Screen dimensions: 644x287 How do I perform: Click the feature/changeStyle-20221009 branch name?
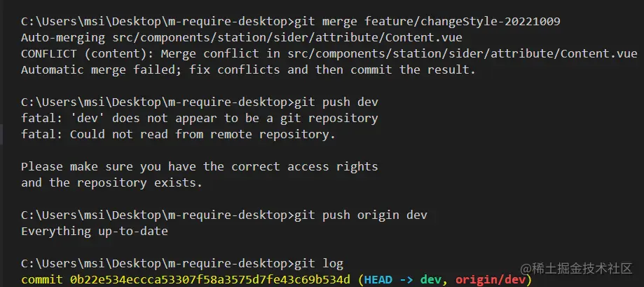[462, 21]
